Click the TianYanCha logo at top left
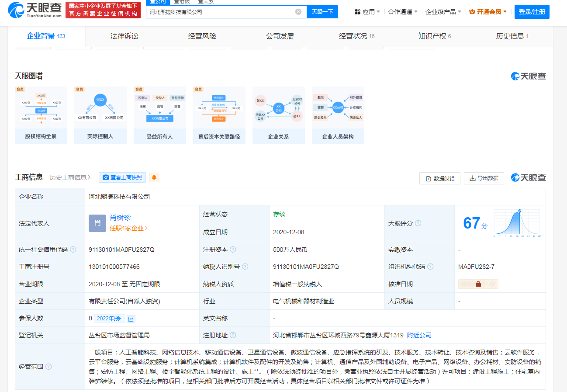This screenshot has width=567, height=392. (x=35, y=10)
